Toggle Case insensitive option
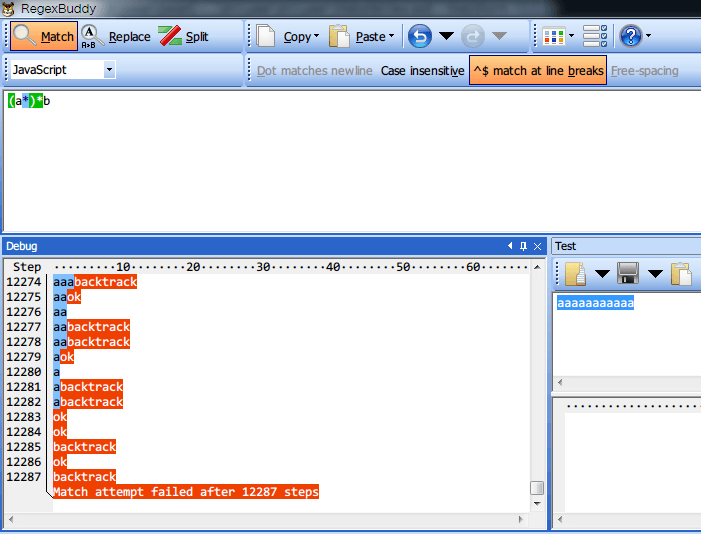This screenshot has height=534, width=701. coord(422,71)
